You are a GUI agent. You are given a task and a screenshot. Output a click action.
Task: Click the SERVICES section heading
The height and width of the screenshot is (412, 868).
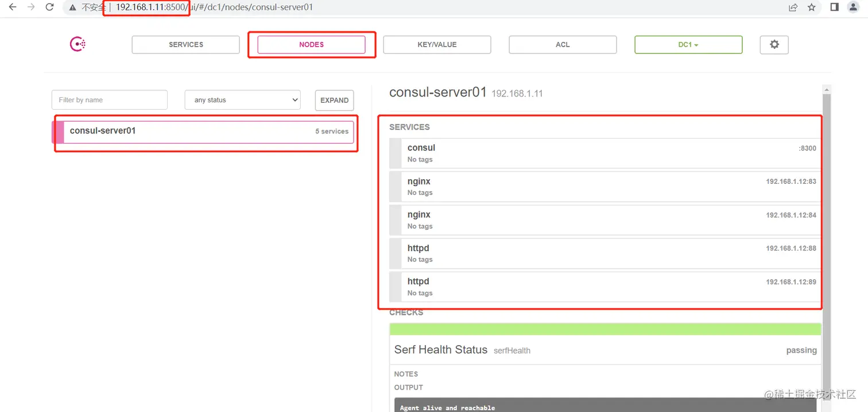[x=409, y=127]
